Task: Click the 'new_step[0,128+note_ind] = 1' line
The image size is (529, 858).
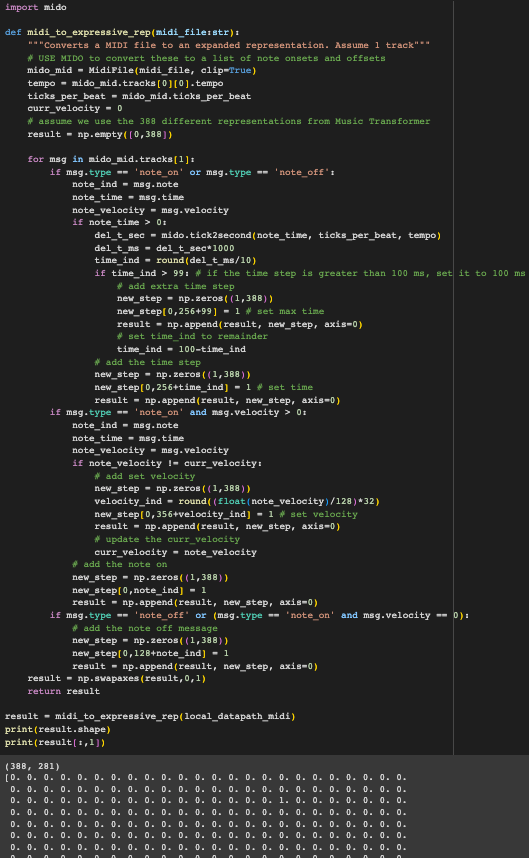Action: (x=150, y=653)
